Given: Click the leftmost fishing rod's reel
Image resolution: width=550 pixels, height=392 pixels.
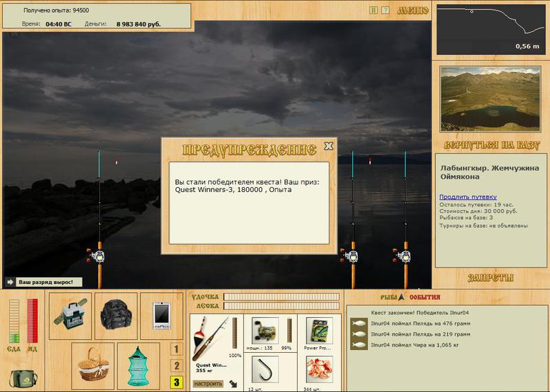Looking at the screenshot, I should tap(98, 255).
